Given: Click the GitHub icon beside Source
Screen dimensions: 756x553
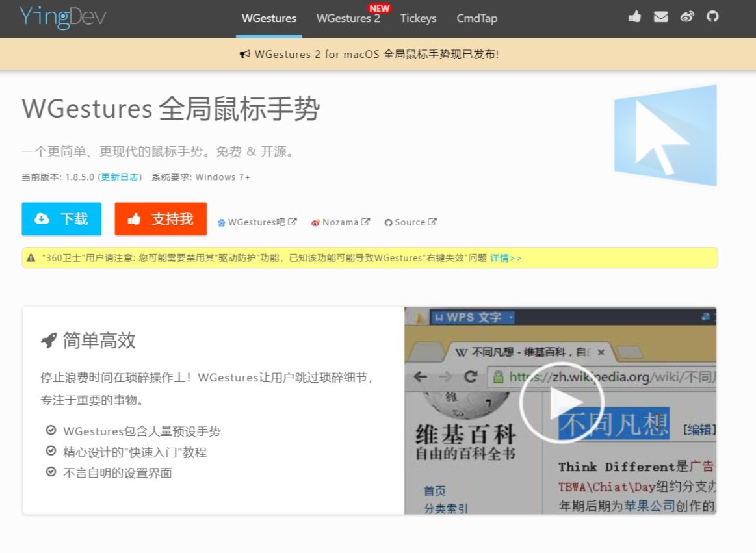Looking at the screenshot, I should click(388, 223).
